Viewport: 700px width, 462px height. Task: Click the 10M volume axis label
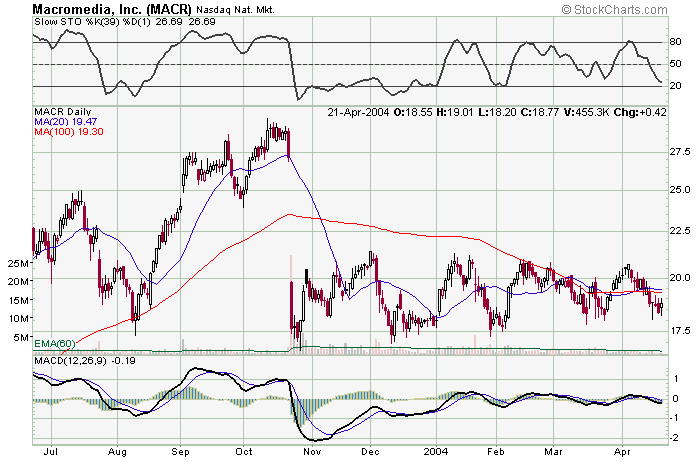coord(18,318)
